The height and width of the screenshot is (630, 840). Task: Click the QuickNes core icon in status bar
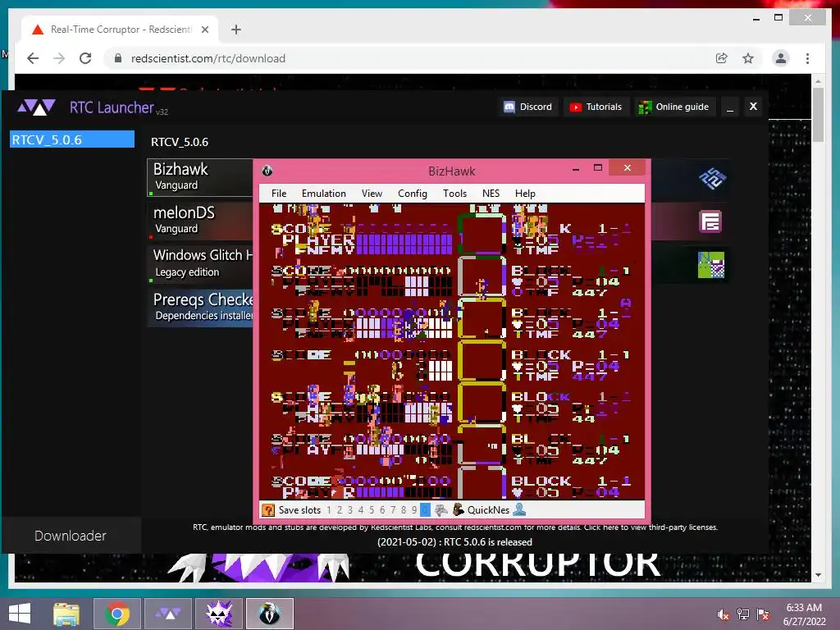[458, 510]
